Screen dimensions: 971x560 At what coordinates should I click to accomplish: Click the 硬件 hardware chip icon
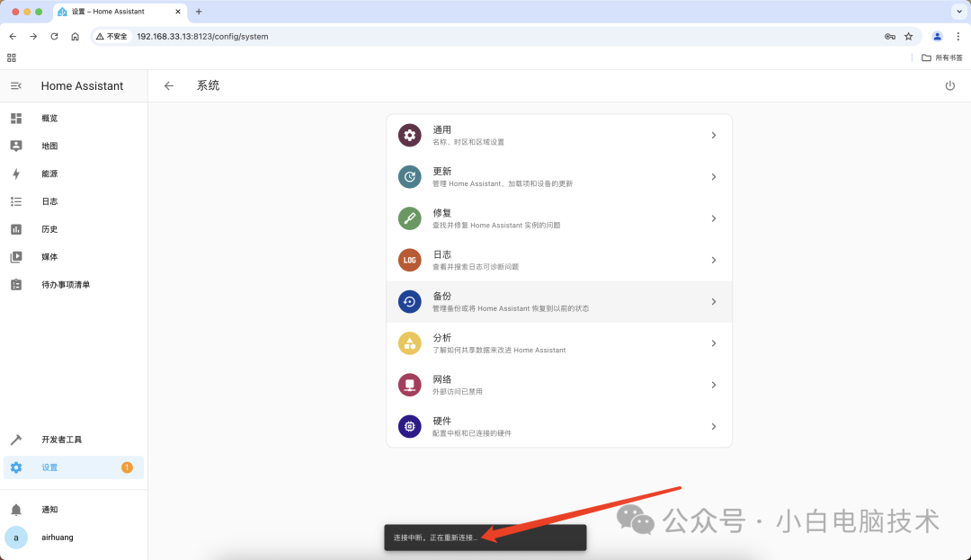tap(409, 426)
